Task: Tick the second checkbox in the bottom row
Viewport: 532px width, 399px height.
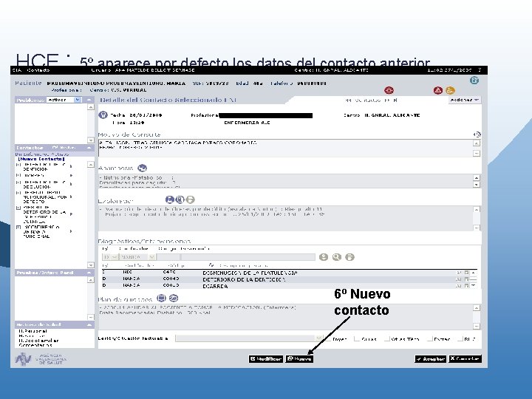Action: tap(357, 338)
